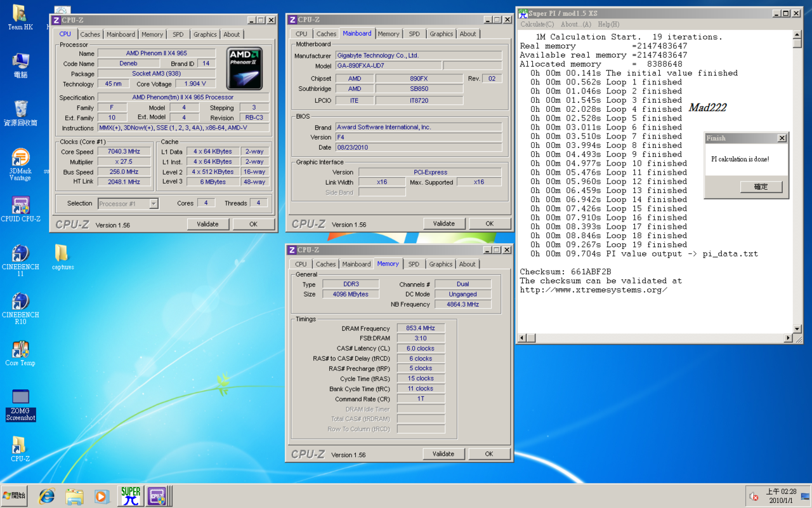Switch to CPU tab in the Mainboard window

tap(301, 34)
